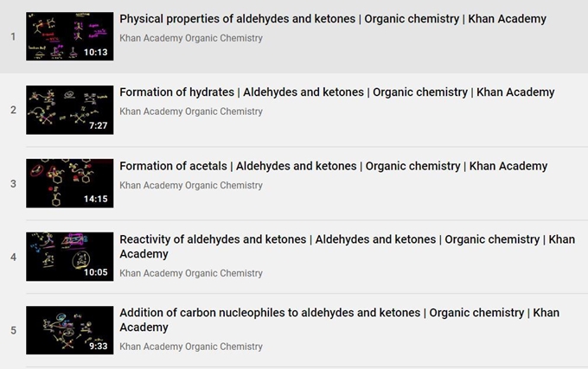Viewport: 588px width, 369px height.
Task: Open Addition of carbon nucleophiles thumbnail
Action: (x=70, y=330)
